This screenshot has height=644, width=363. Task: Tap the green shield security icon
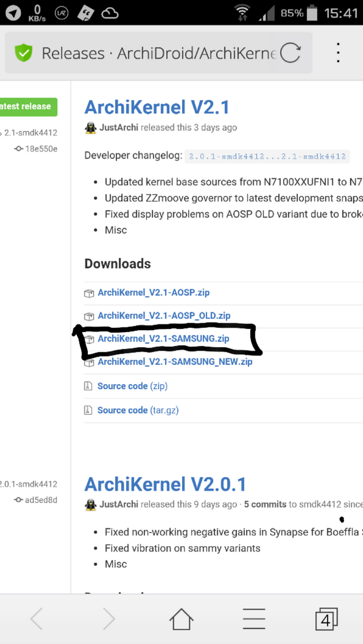tap(24, 54)
